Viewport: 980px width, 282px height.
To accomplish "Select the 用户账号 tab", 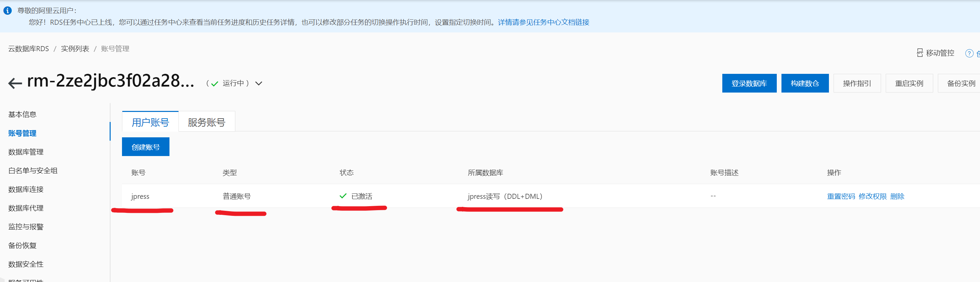I will click(x=150, y=122).
